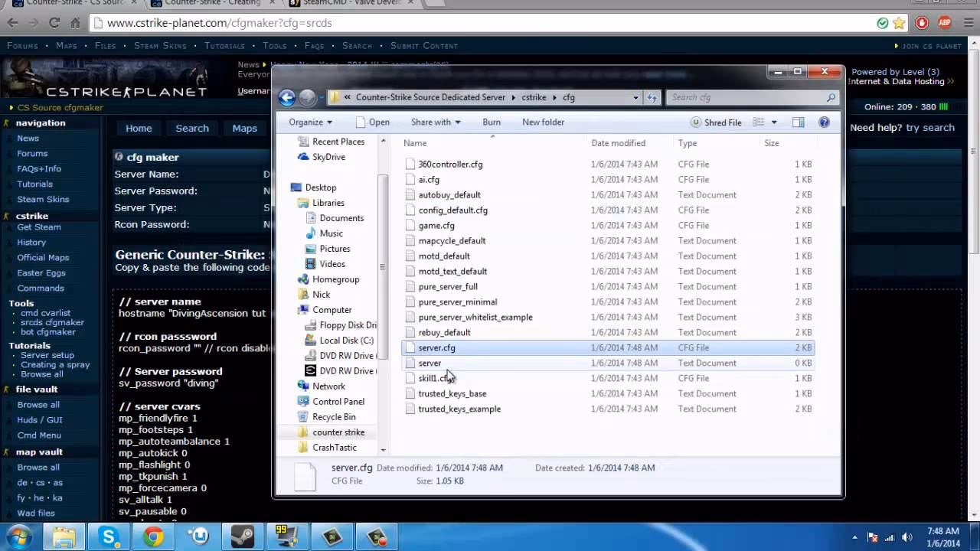Select the mapcycle_default file
The width and height of the screenshot is (980, 551).
point(452,241)
